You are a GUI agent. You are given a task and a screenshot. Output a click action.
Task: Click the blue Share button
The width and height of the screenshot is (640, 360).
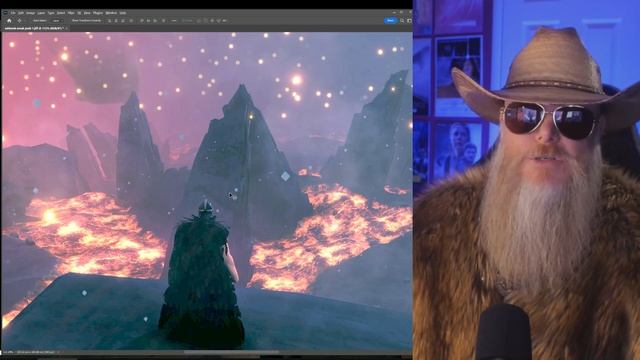[391, 20]
